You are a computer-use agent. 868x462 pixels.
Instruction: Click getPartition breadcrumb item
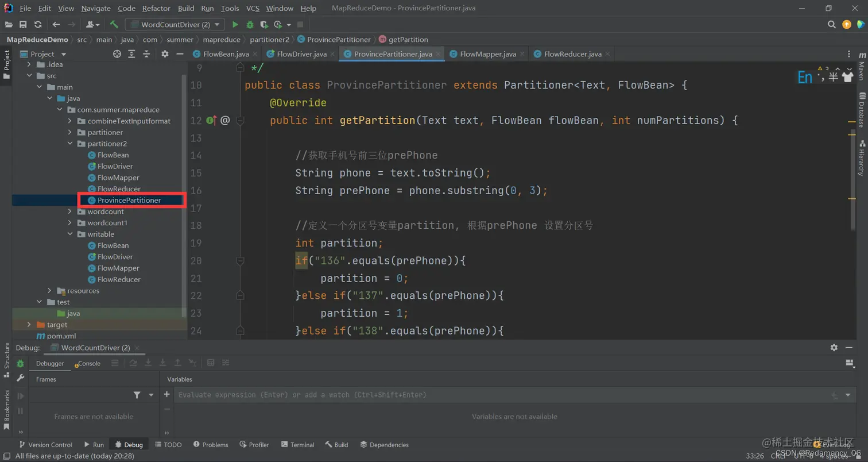click(x=404, y=40)
